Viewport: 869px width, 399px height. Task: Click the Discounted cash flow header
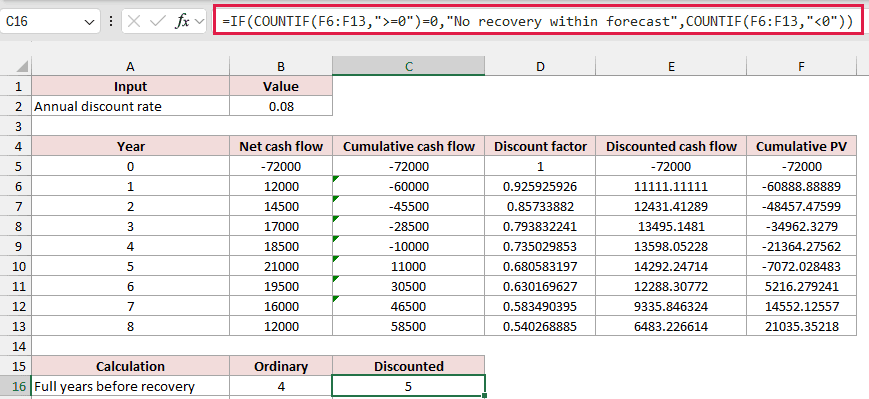[671, 146]
